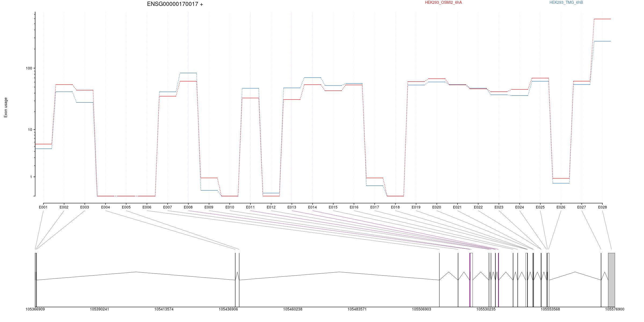The width and height of the screenshot is (644, 322).
Task: Click exon label E003
Action: coord(85,207)
